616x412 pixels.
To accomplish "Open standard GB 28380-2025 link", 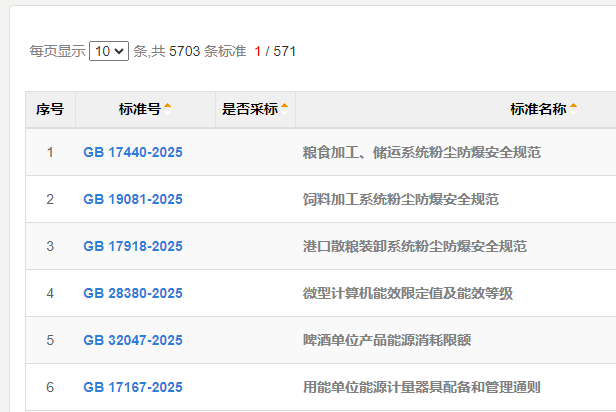I will (x=133, y=293).
